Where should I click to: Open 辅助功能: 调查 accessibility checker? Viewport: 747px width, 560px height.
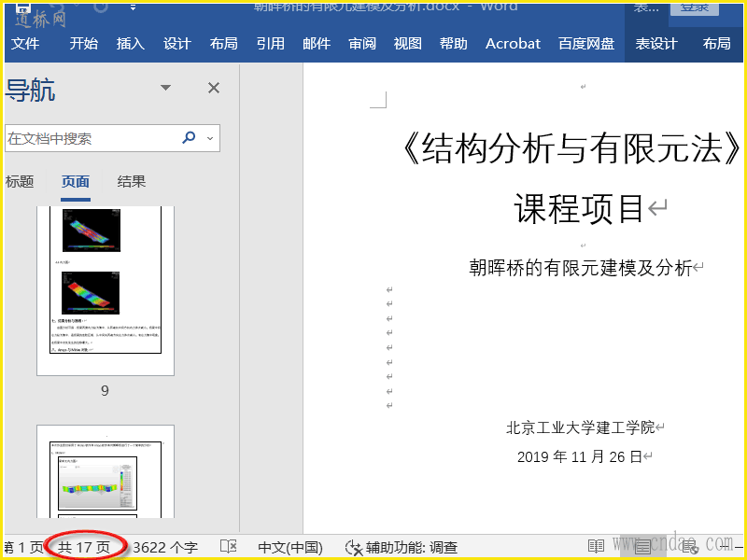(x=402, y=548)
